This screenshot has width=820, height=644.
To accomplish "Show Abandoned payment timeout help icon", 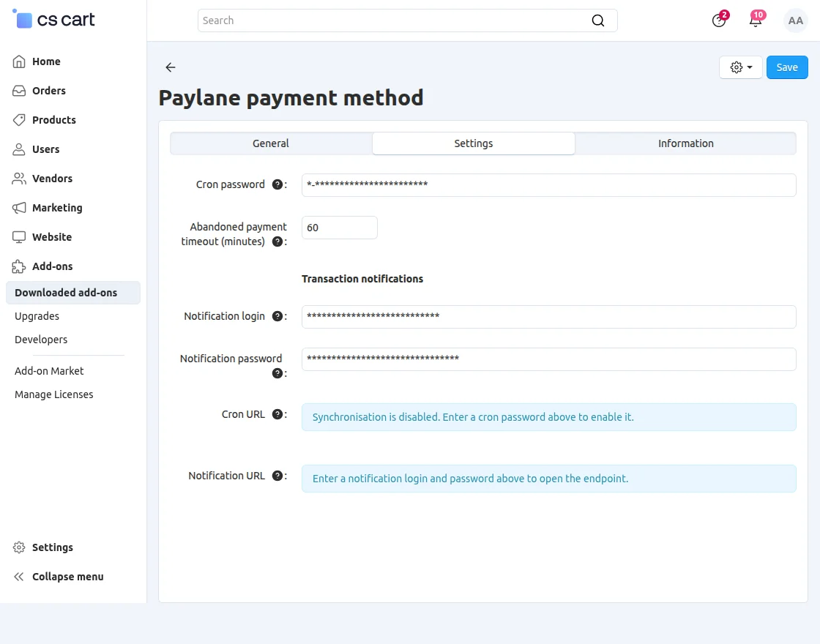I will click(277, 241).
